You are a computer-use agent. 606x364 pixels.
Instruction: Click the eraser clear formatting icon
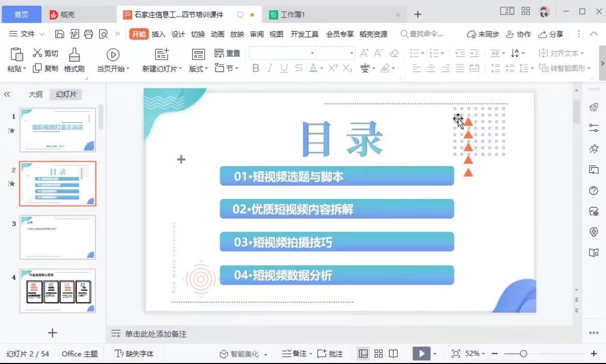tap(394, 53)
